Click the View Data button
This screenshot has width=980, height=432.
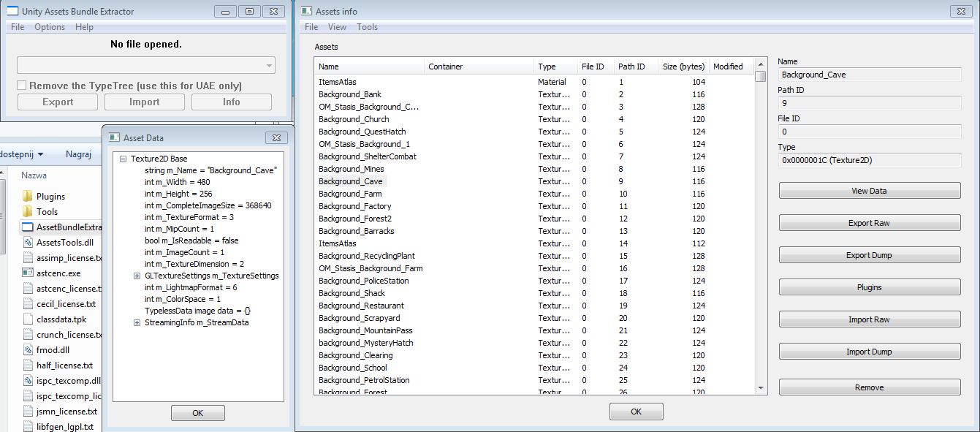pyautogui.click(x=869, y=191)
